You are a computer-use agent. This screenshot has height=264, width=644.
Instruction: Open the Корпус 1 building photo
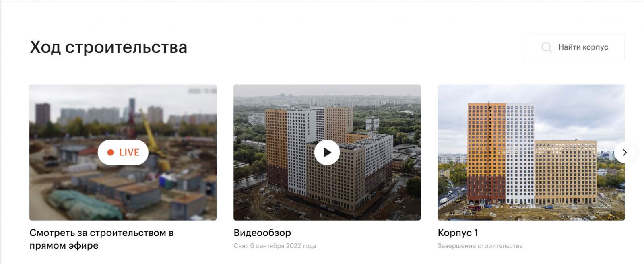click(x=531, y=152)
